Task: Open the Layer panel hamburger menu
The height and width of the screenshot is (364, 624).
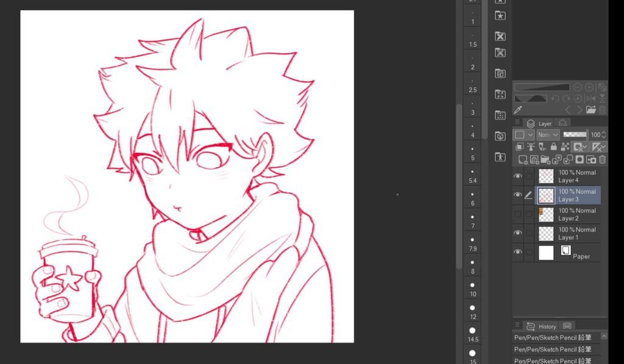Action: [x=517, y=122]
